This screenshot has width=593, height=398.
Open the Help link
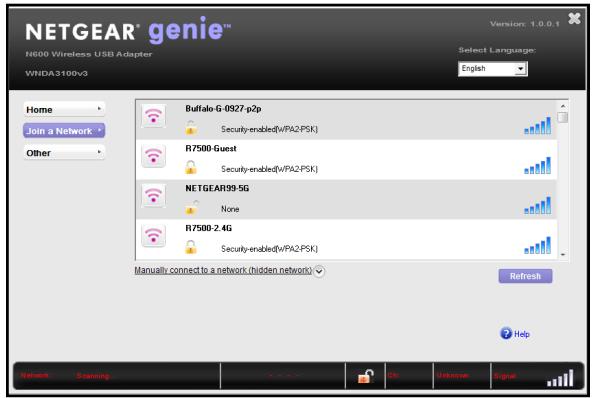[522, 334]
